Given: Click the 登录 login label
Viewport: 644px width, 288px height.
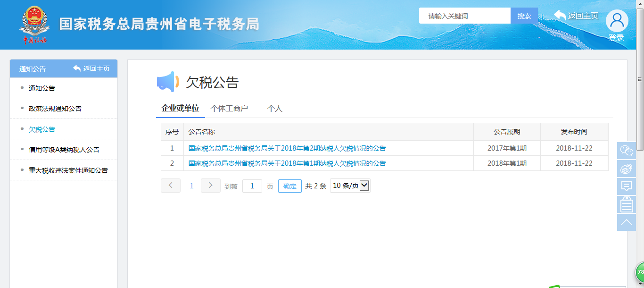Looking at the screenshot, I should click(x=616, y=38).
